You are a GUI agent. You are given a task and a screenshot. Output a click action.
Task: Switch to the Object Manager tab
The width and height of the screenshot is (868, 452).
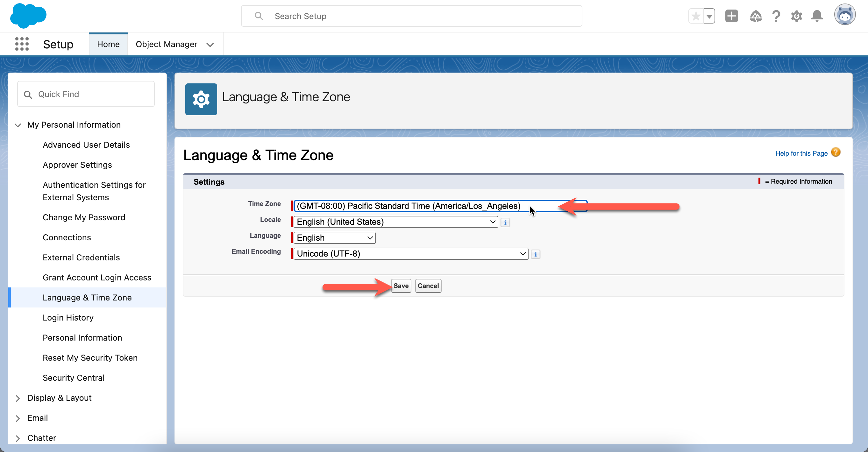pyautogui.click(x=167, y=44)
